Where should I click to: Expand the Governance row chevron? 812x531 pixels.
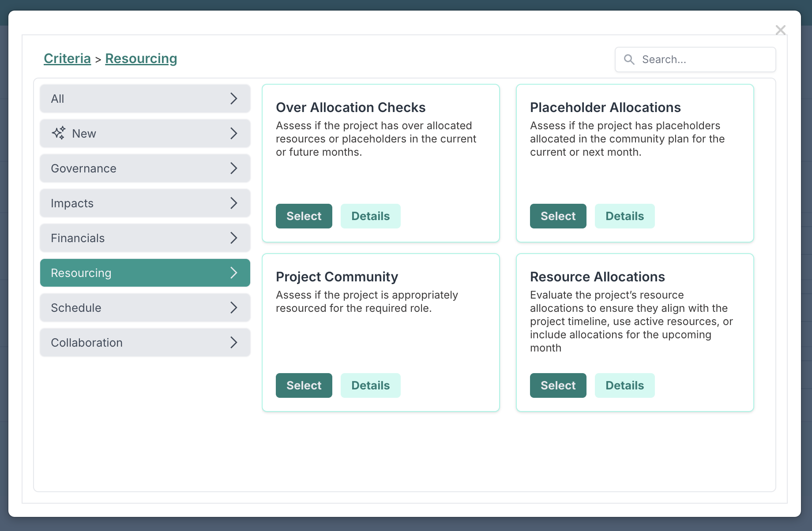click(234, 168)
